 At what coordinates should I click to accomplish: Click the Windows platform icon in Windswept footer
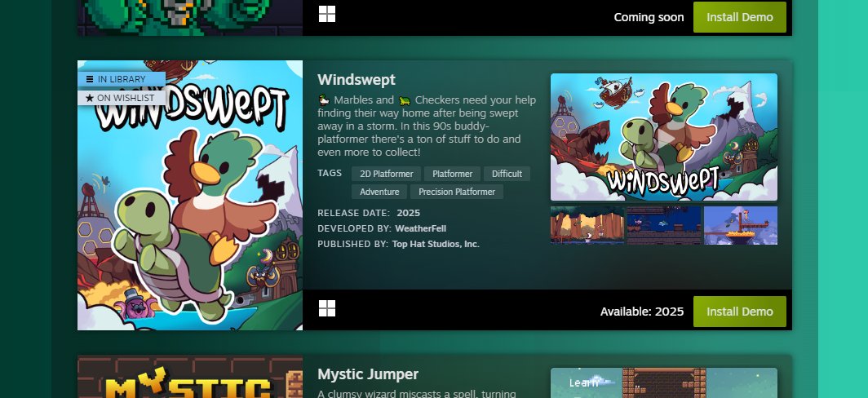(327, 309)
